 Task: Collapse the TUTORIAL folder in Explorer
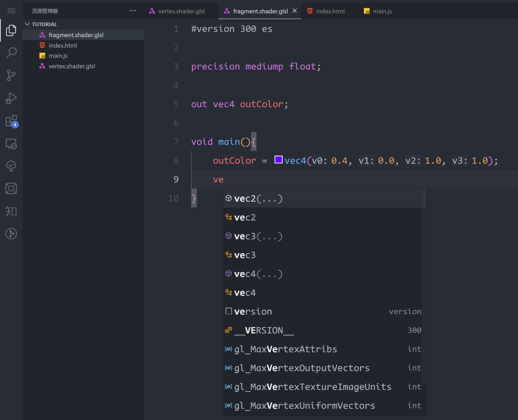28,24
